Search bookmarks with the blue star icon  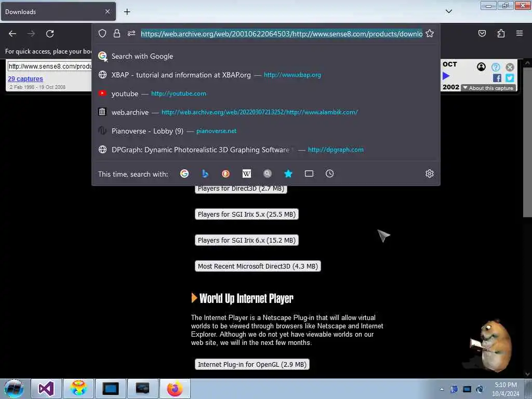tap(288, 174)
